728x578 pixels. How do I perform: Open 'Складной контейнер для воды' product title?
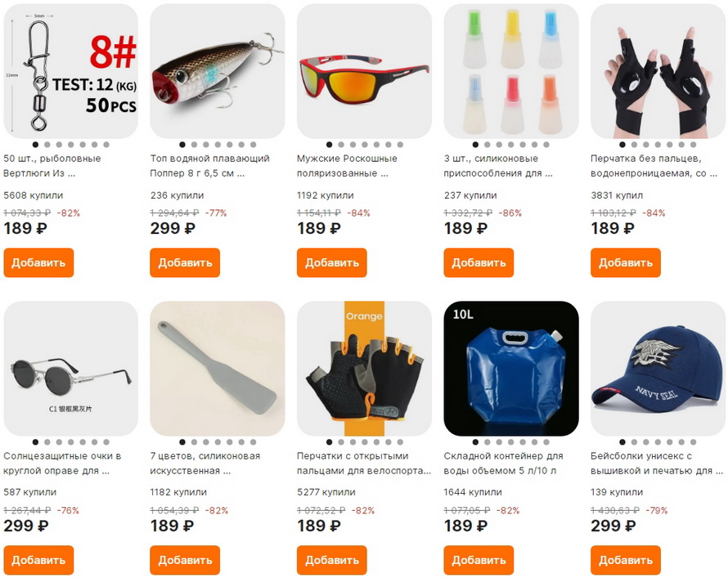point(503,463)
